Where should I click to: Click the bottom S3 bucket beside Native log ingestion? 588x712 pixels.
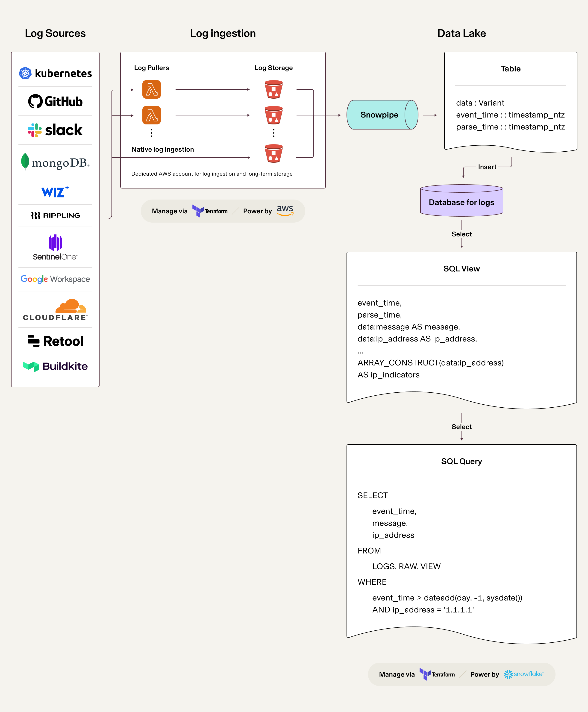pos(273,153)
